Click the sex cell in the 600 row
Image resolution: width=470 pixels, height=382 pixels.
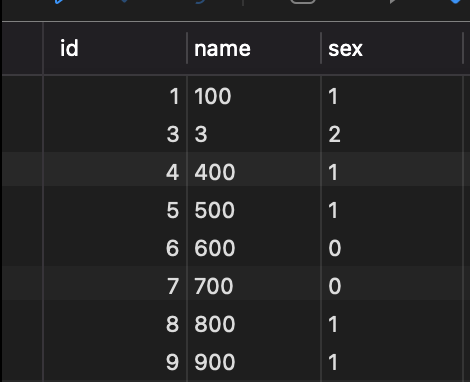392,248
